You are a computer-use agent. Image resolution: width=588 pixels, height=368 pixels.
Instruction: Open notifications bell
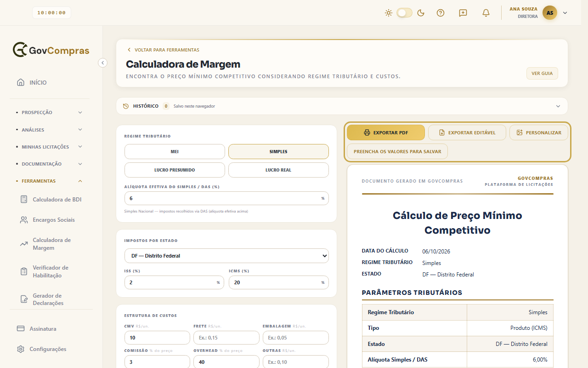[486, 13]
